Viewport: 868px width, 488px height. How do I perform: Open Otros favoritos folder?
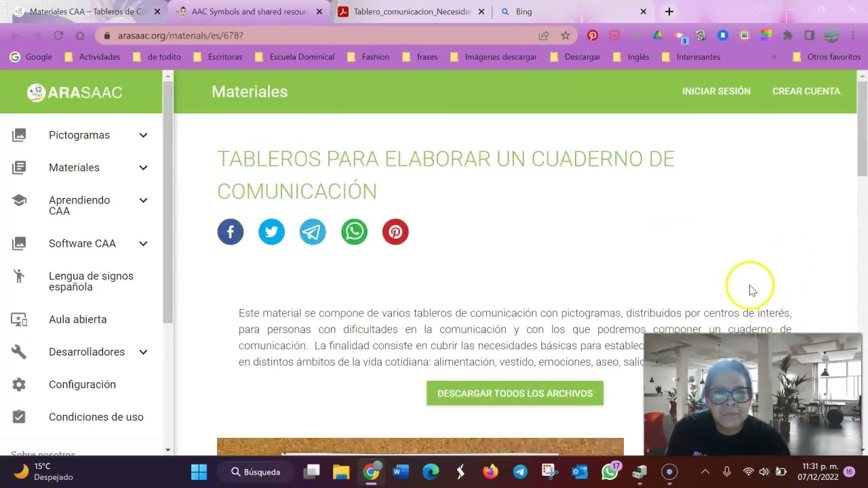826,57
